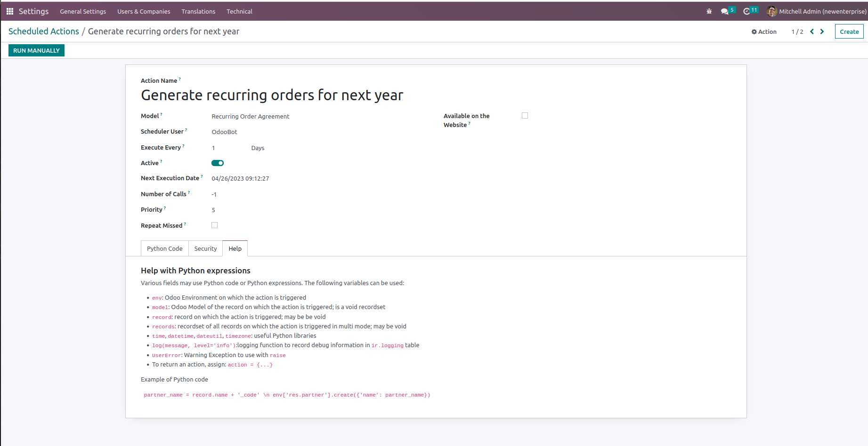This screenshot has height=446, width=868.
Task: Enable Available on the Website checkbox
Action: (525, 116)
